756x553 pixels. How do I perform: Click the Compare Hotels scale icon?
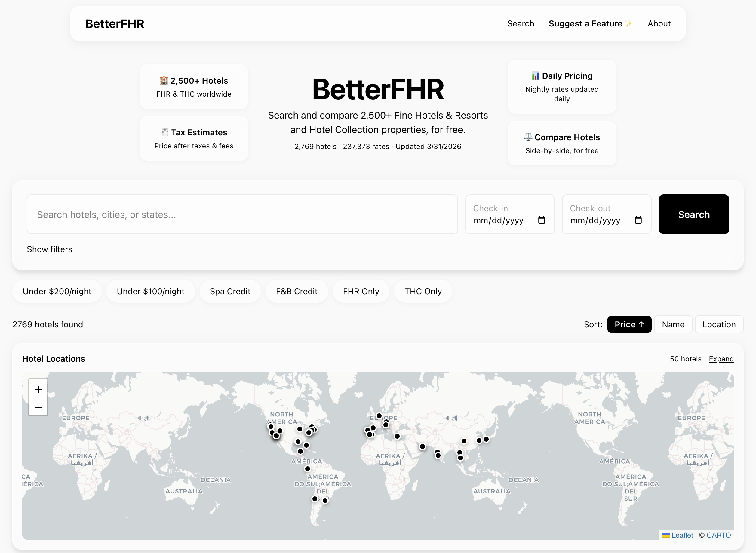[528, 137]
